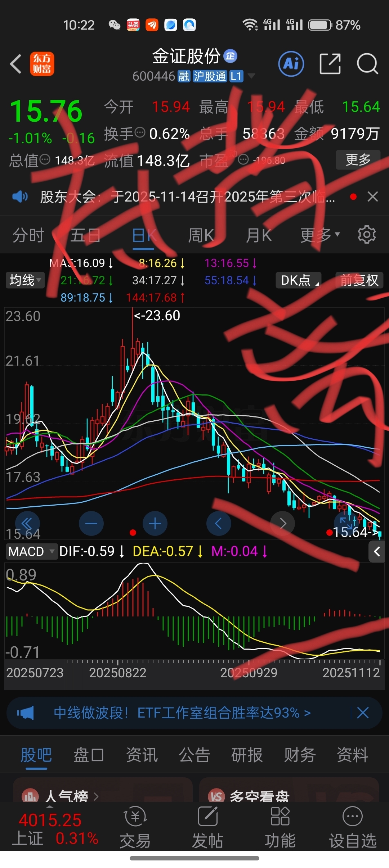The image size is (389, 868).
Task: Go back with the left arrow
Action: click(15, 64)
